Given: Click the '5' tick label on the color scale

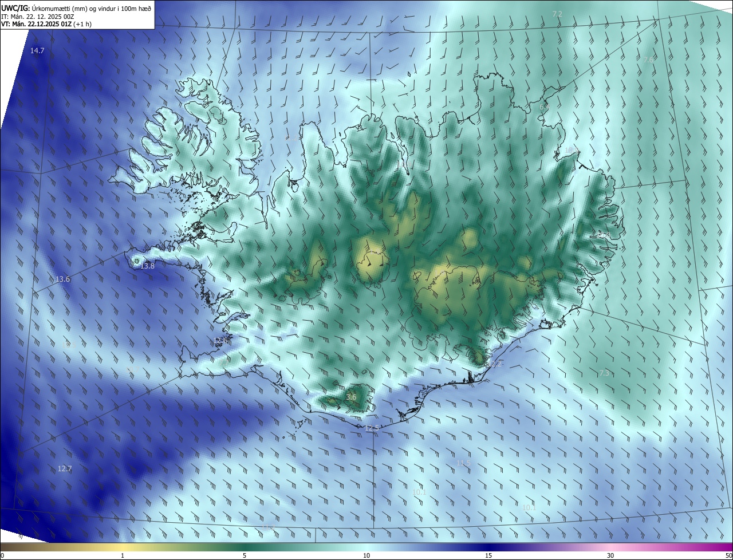Looking at the screenshot, I should click(245, 555).
